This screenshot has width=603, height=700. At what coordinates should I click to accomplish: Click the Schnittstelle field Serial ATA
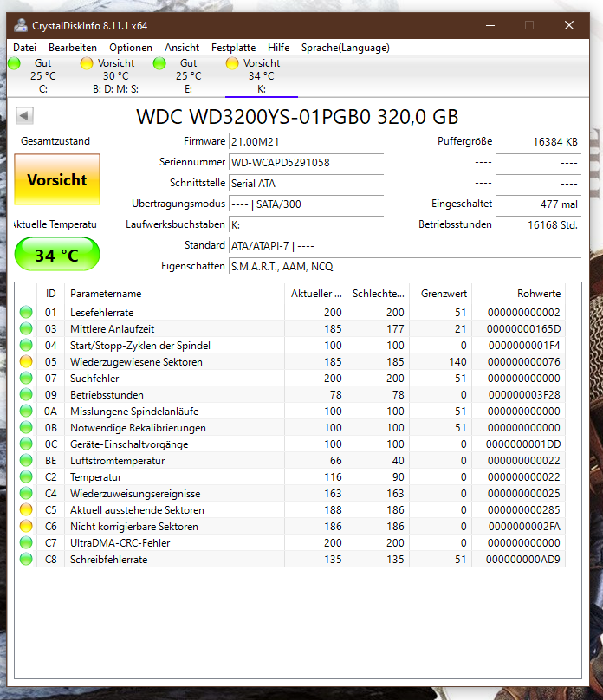[306, 183]
